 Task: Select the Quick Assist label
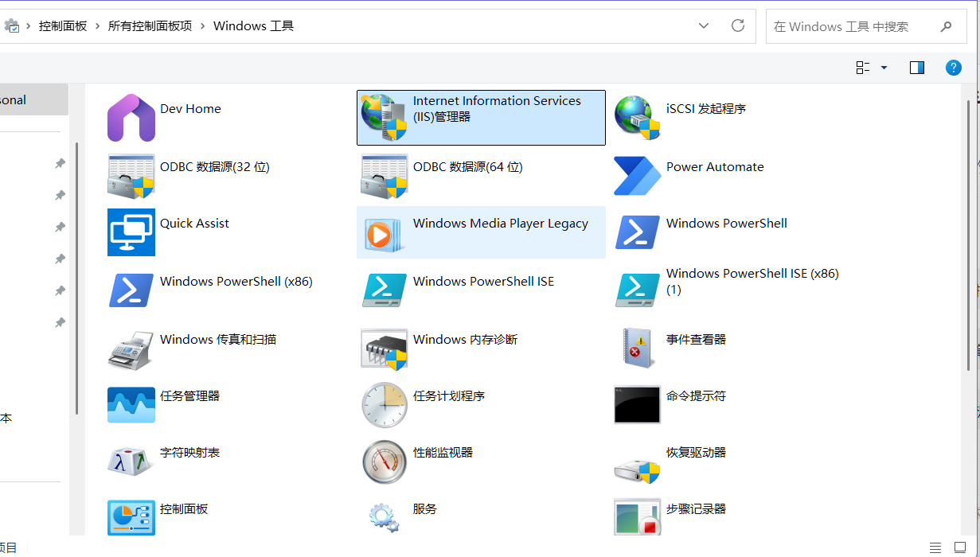[x=194, y=224]
